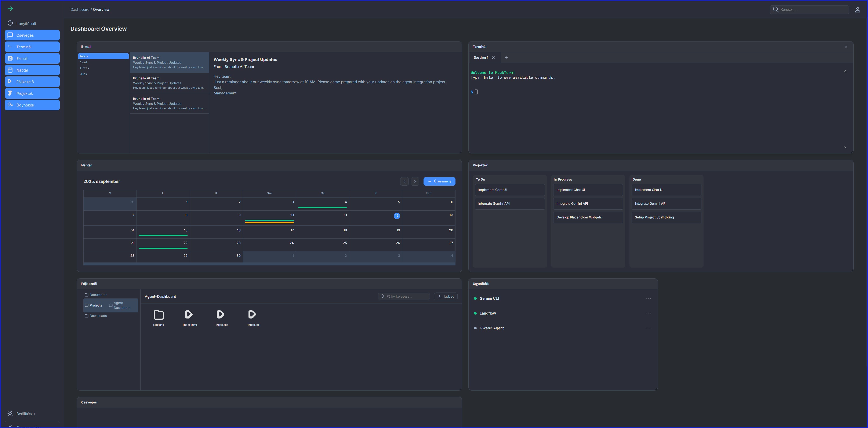Toggle the Csevegés widget in sidebar
Image resolution: width=868 pixels, height=428 pixels.
(x=32, y=35)
